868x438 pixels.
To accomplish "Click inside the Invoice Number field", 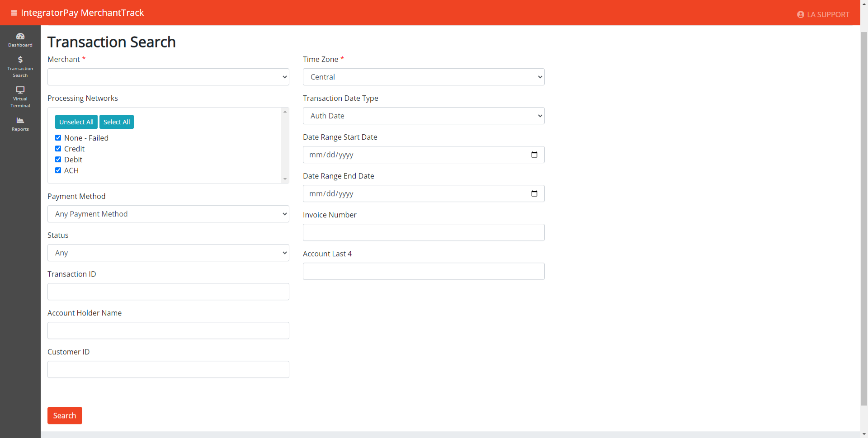I will [x=423, y=232].
